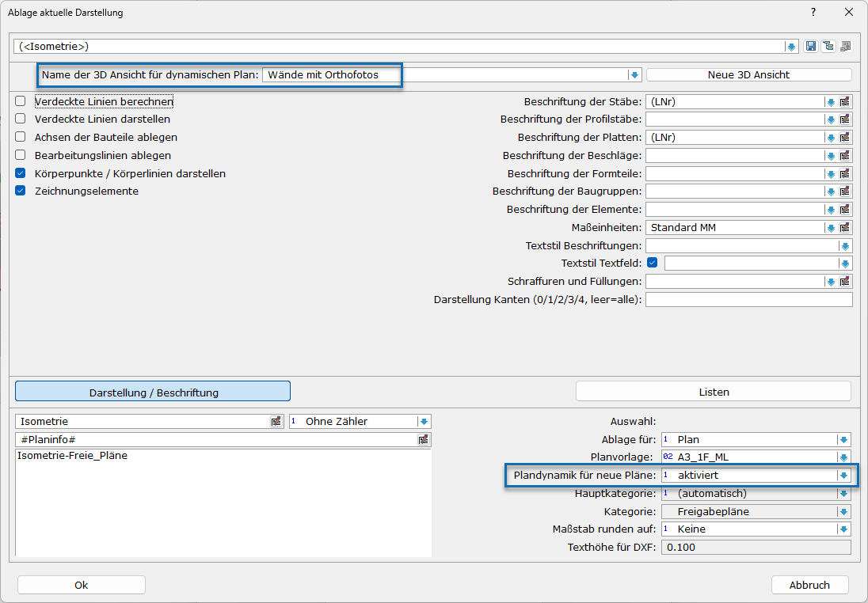Click the save preset floppy disk icon
This screenshot has width=868, height=603.
click(811, 47)
